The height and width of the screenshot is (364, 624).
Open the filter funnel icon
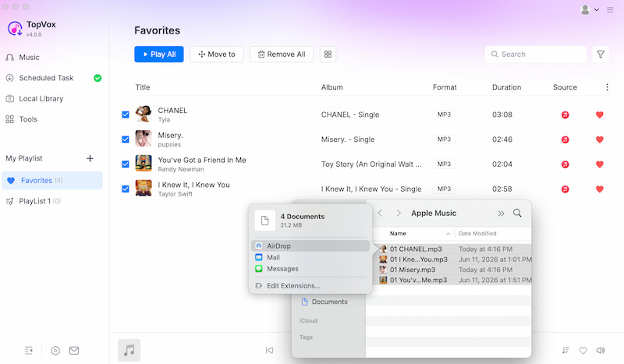coord(601,54)
